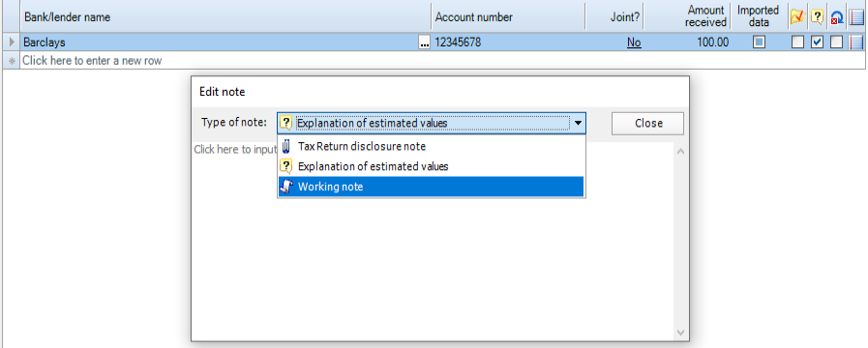
Task: Click the notes sheet icon in column header
Action: 855,17
